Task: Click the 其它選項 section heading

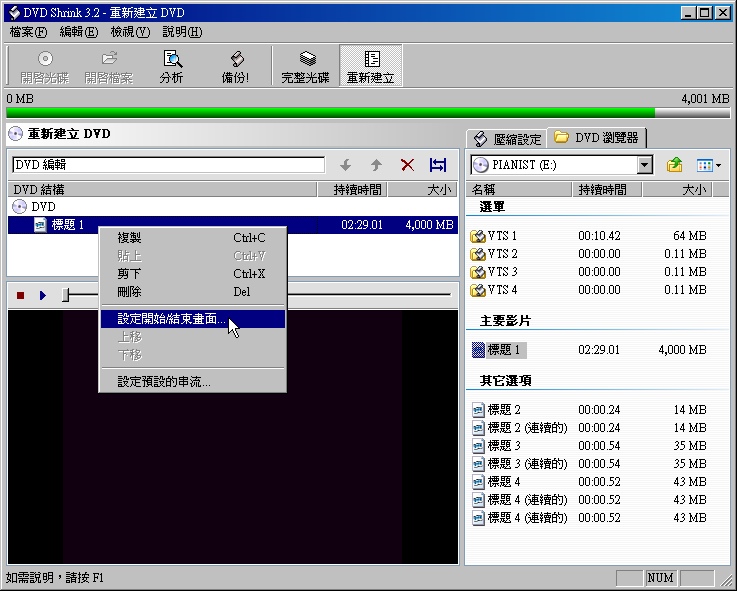Action: click(x=505, y=381)
